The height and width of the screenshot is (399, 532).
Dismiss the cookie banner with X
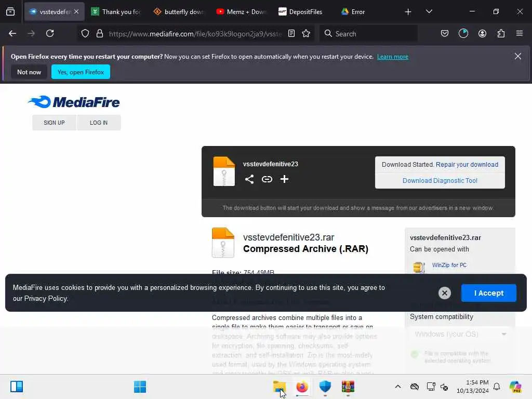(445, 293)
